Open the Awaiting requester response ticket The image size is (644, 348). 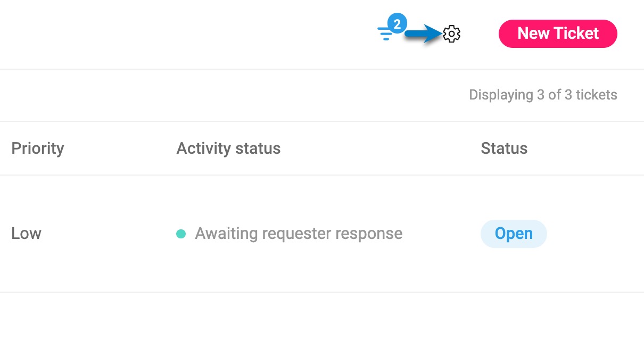point(299,234)
